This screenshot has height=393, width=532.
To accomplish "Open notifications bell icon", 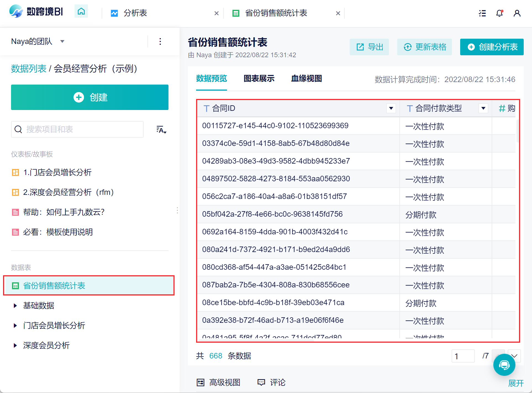I will pyautogui.click(x=499, y=13).
